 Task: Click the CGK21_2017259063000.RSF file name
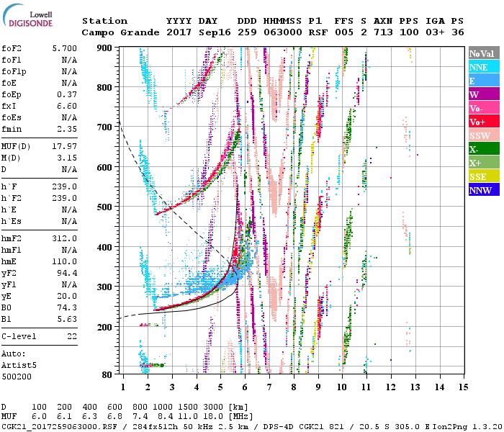point(60,426)
